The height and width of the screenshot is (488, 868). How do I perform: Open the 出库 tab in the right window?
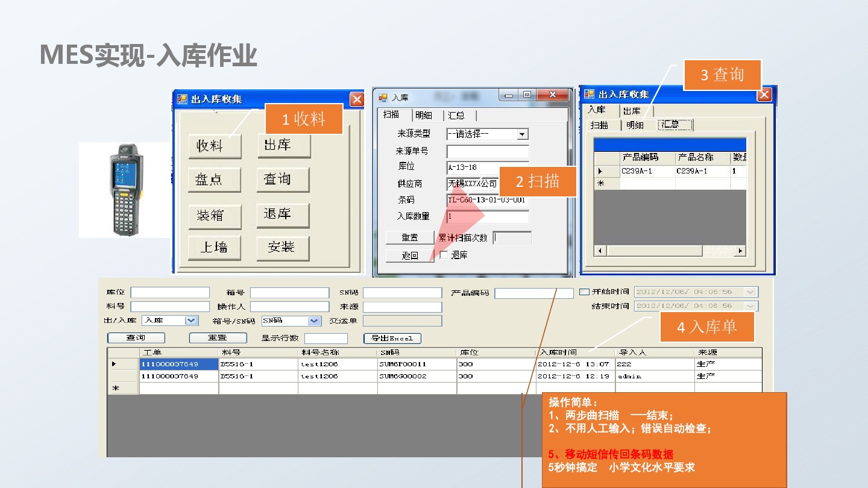(x=632, y=111)
